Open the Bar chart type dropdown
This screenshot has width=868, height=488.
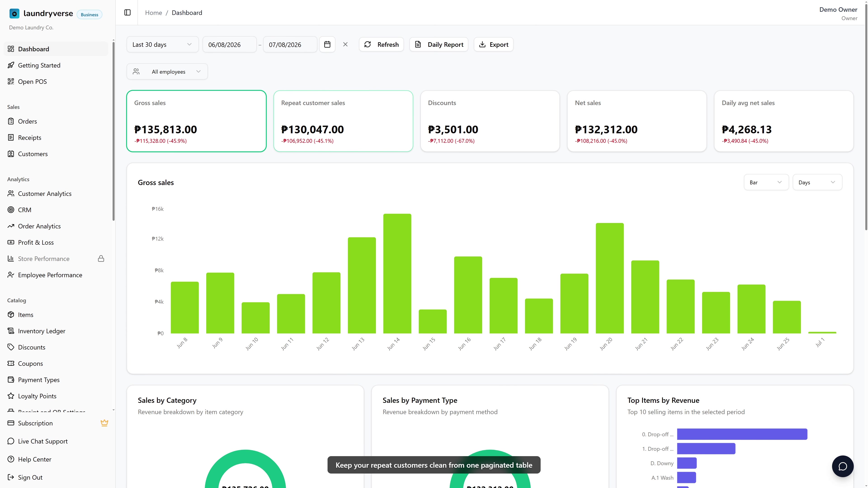click(766, 182)
